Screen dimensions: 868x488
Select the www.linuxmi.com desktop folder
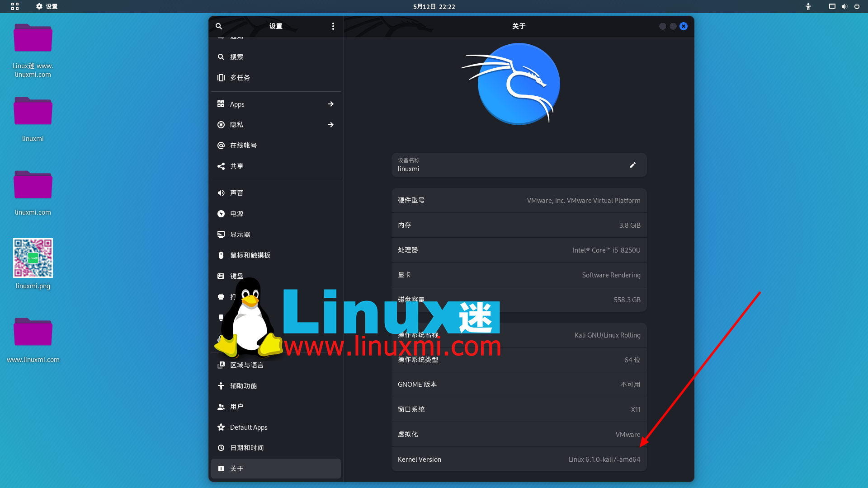(x=33, y=340)
